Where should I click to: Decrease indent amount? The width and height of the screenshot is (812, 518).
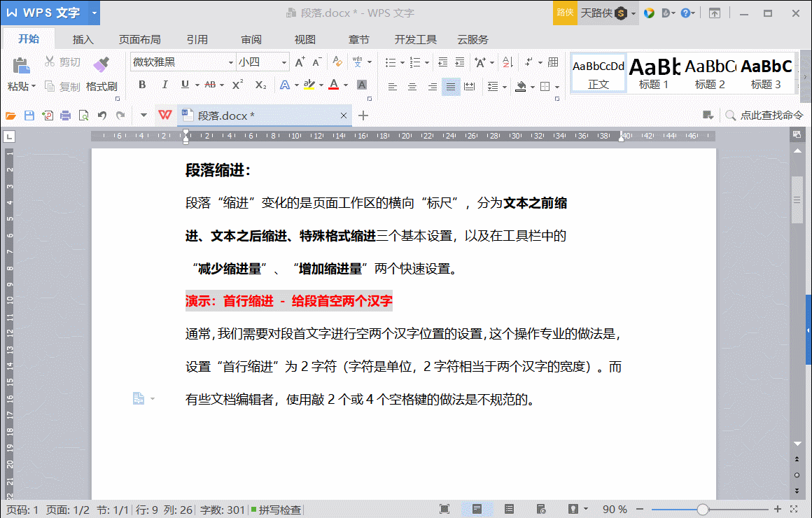point(442,62)
